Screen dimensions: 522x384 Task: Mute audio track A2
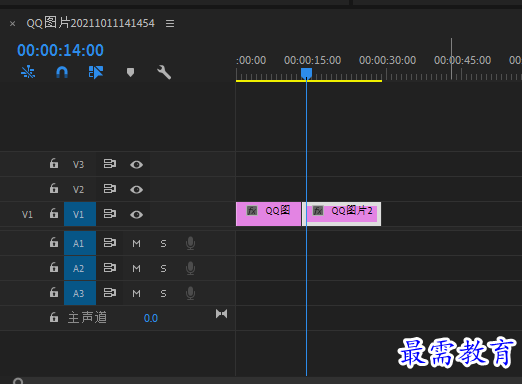click(136, 269)
